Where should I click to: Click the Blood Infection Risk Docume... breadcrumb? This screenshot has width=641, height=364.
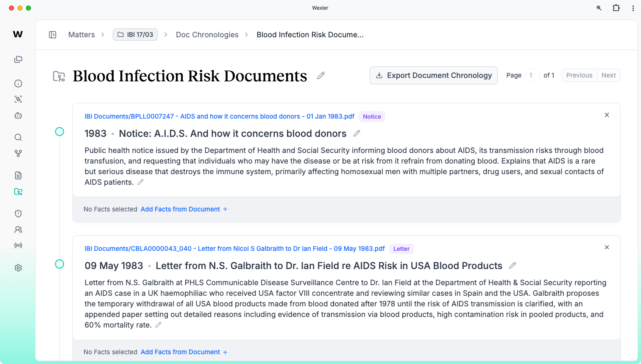[310, 35]
